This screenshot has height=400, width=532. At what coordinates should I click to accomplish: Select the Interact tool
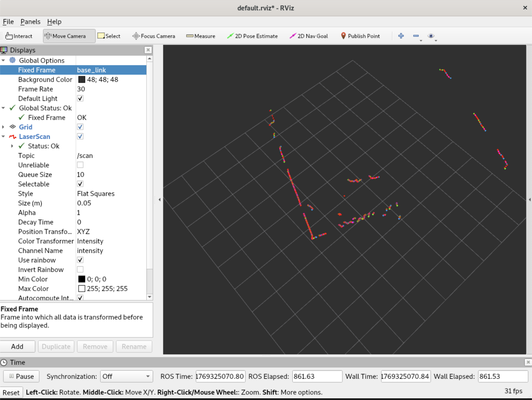[19, 36]
